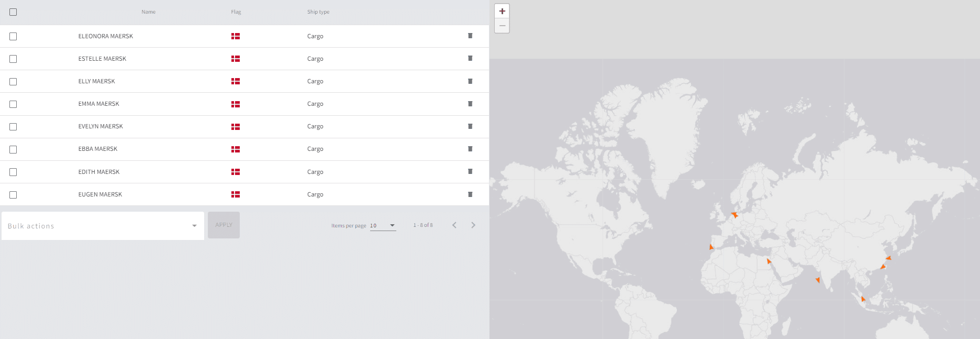This screenshot has width=980, height=339.
Task: Click the Cargo cell in the EMMA MAERSK row
Action: 315,104
